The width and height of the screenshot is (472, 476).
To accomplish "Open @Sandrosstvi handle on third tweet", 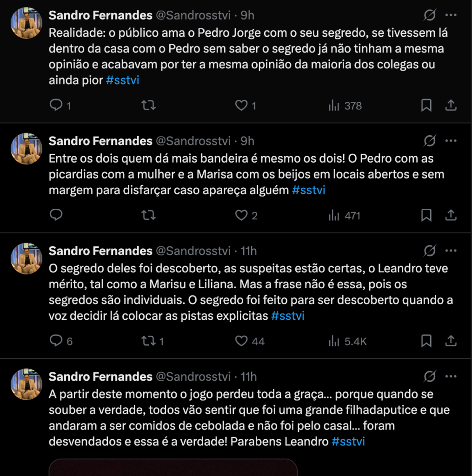I will [193, 251].
